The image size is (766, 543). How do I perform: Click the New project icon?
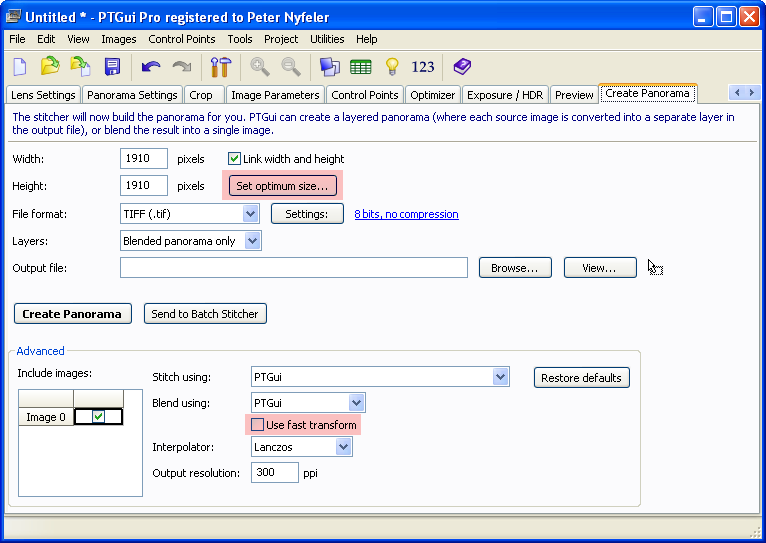click(20, 67)
